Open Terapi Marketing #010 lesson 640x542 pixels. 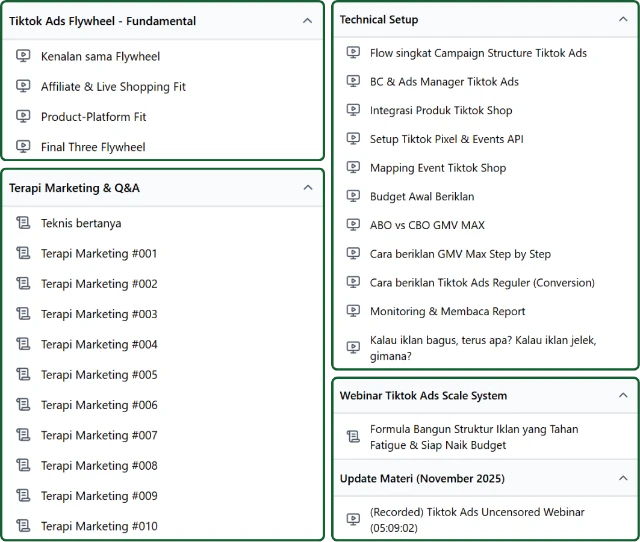[x=99, y=526]
